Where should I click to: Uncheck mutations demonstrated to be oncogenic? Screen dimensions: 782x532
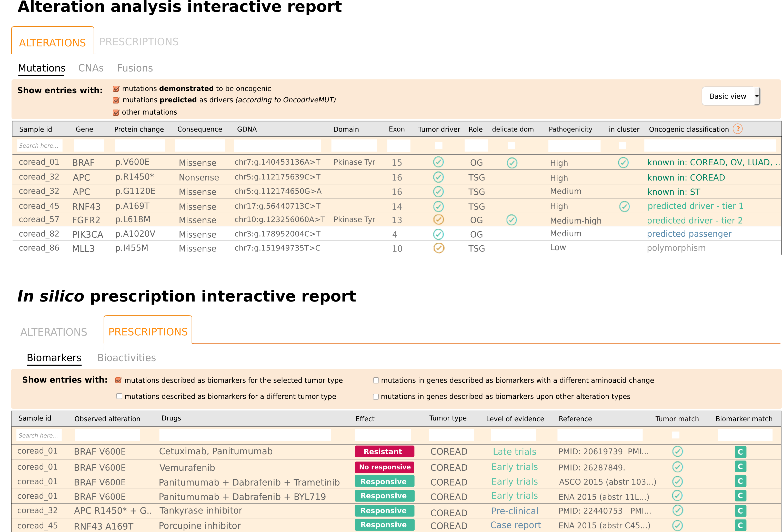pos(116,89)
